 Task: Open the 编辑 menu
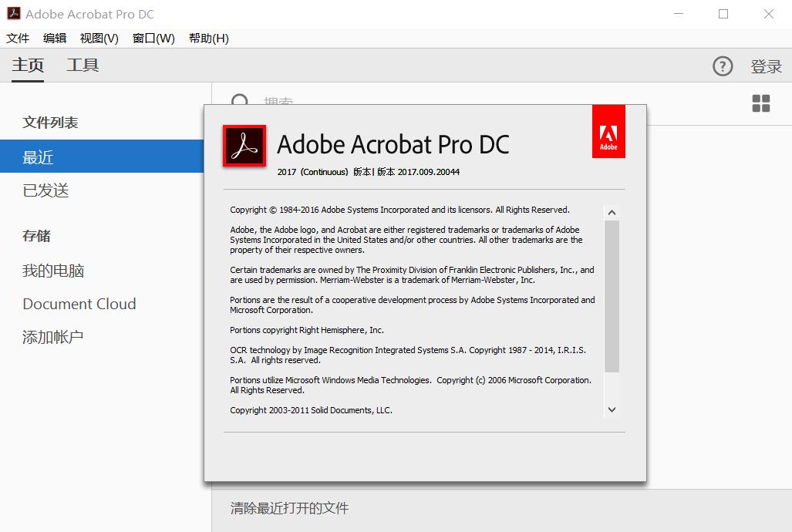tap(55, 39)
